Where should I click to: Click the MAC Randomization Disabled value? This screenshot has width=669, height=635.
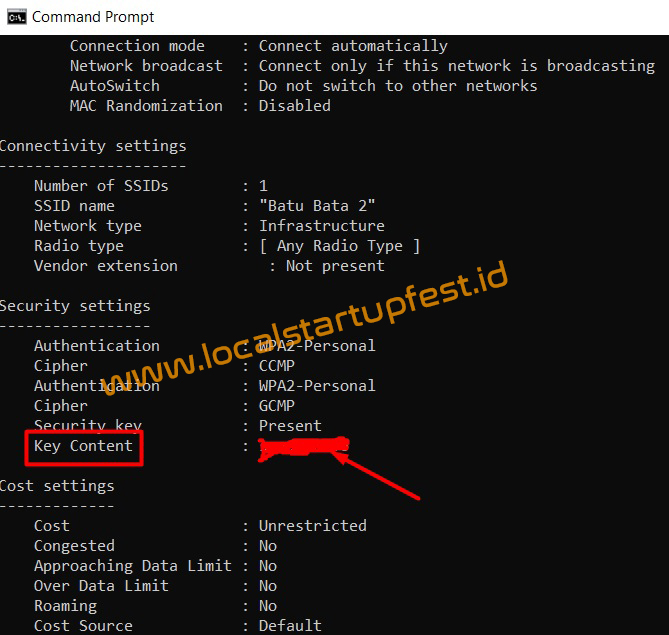tap(294, 106)
